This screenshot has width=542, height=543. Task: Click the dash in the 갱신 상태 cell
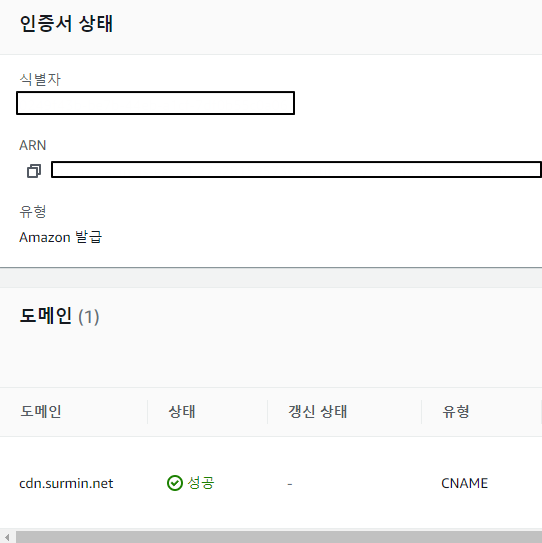click(290, 484)
